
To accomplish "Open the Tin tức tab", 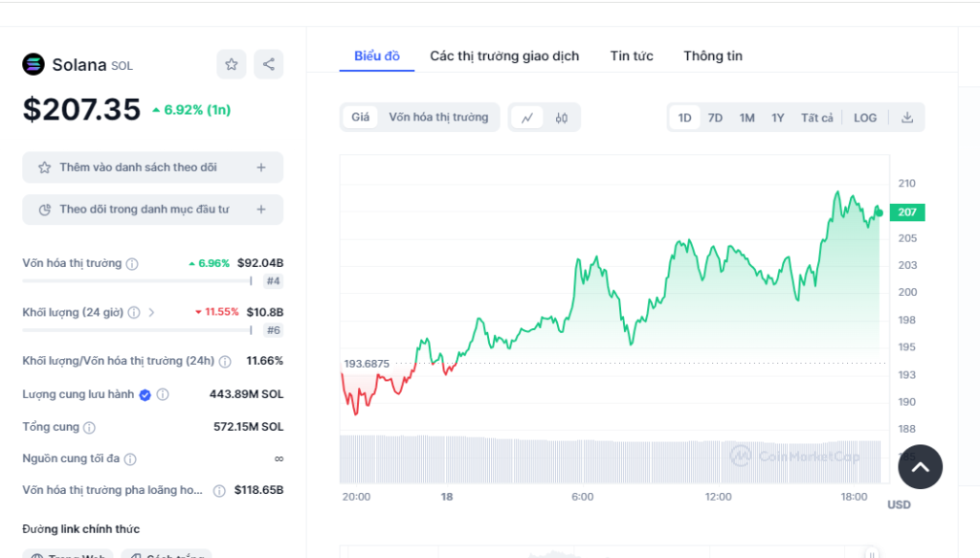I will 632,56.
